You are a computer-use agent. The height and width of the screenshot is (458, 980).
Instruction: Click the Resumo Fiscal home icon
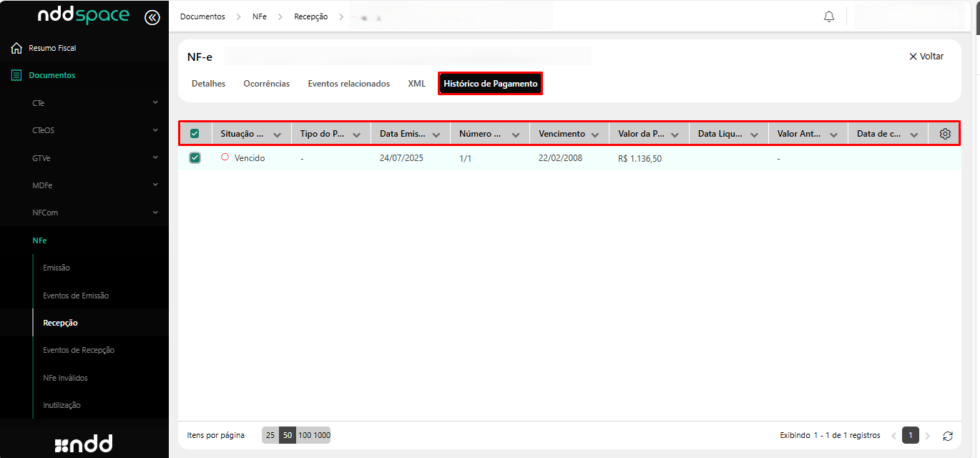click(x=16, y=48)
